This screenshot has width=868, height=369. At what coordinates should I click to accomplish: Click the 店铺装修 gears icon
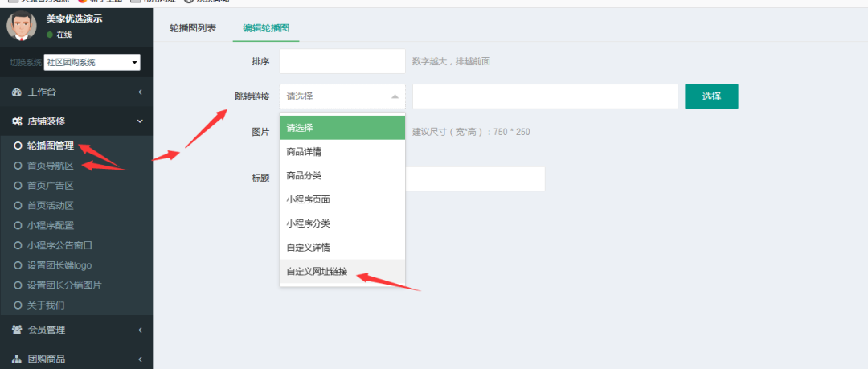click(x=17, y=121)
